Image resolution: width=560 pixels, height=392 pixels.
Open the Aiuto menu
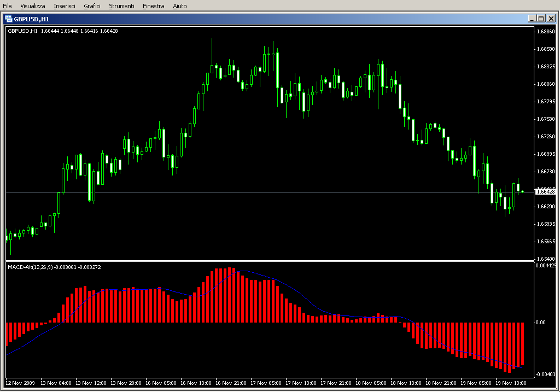pyautogui.click(x=179, y=6)
